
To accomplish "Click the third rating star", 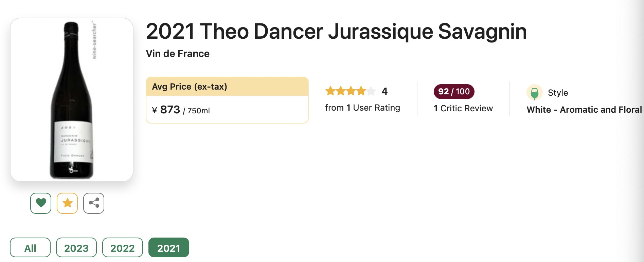I will click(x=351, y=91).
